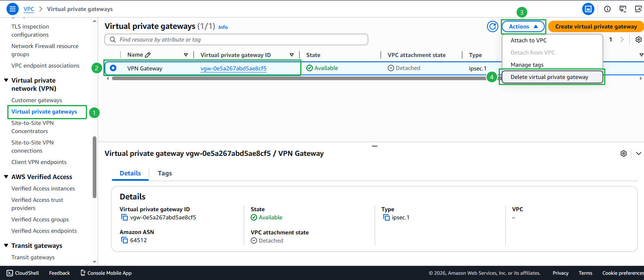Click the sidebar vertical scrollbar thumb
644x280 pixels.
[x=95, y=167]
